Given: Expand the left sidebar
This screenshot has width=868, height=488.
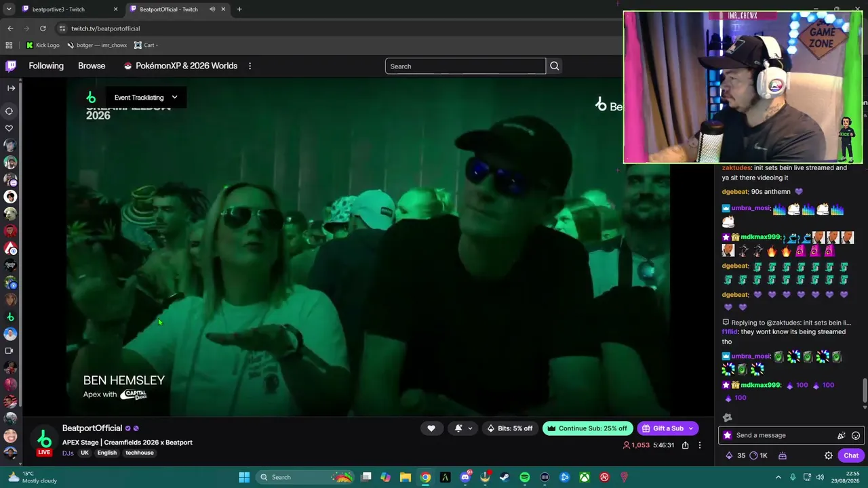Looking at the screenshot, I should click(x=11, y=87).
